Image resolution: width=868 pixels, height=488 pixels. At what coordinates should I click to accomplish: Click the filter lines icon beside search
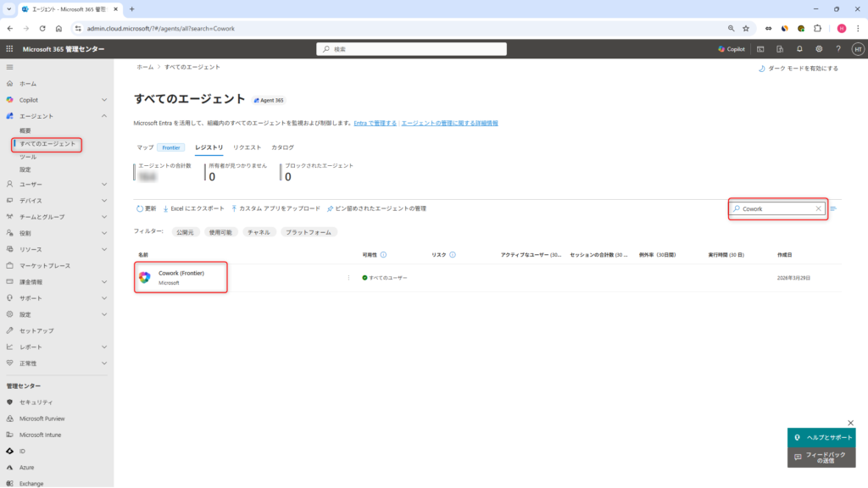point(833,208)
